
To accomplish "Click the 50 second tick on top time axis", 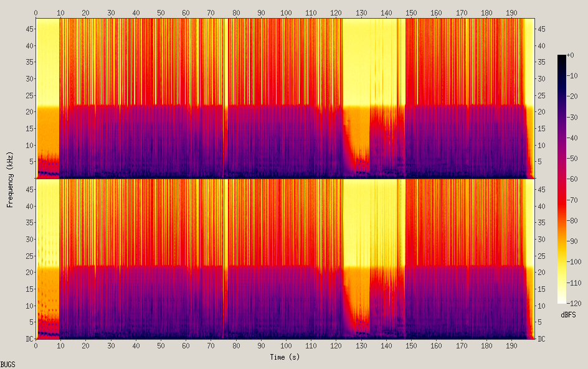I will tap(161, 12).
